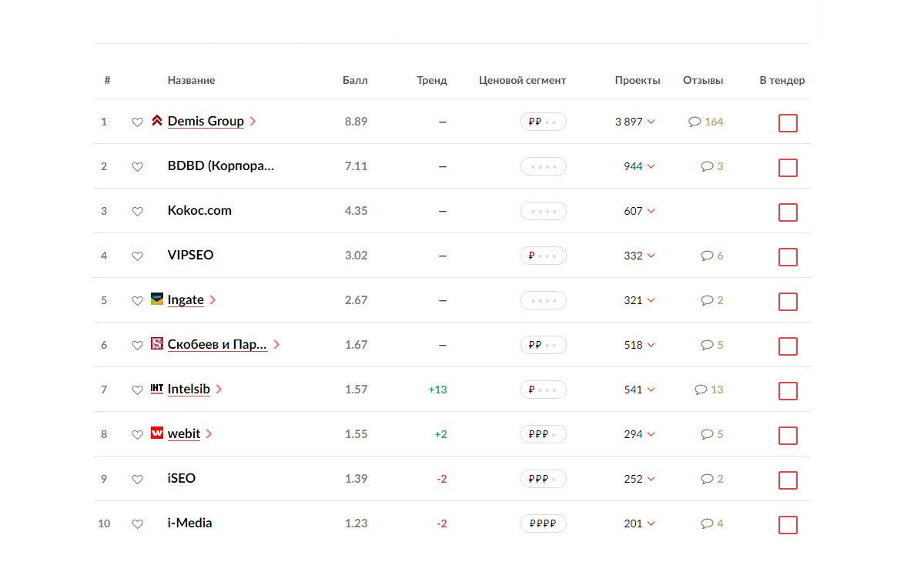Sort by the Проекты column header
The height and width of the screenshot is (582, 924).
pyautogui.click(x=638, y=80)
